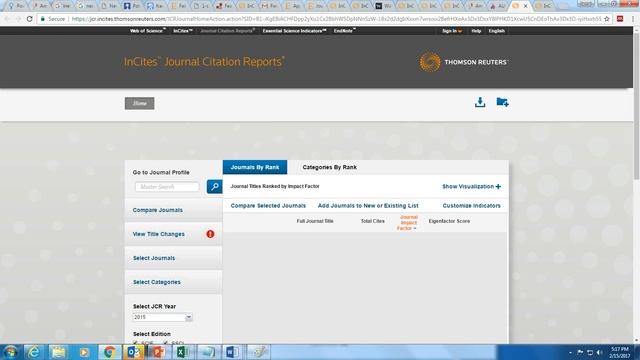Open Excel from the taskbar

point(182,352)
